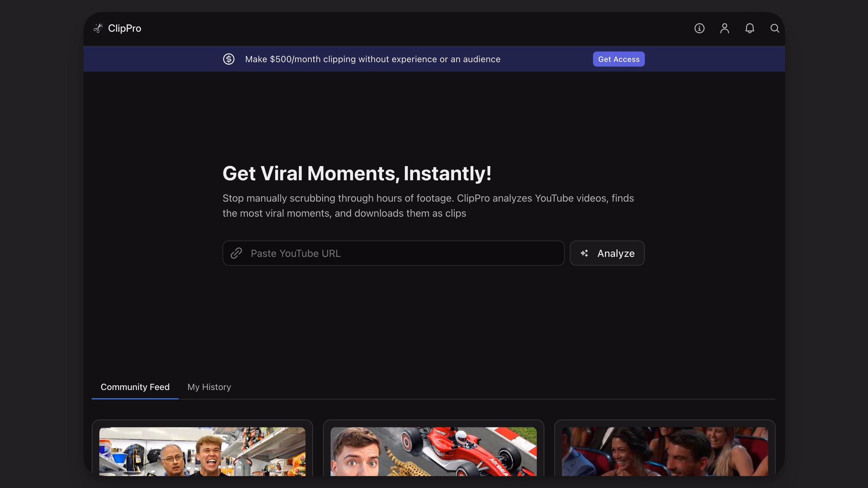Click the sparkle icon on Analyze button

point(585,253)
